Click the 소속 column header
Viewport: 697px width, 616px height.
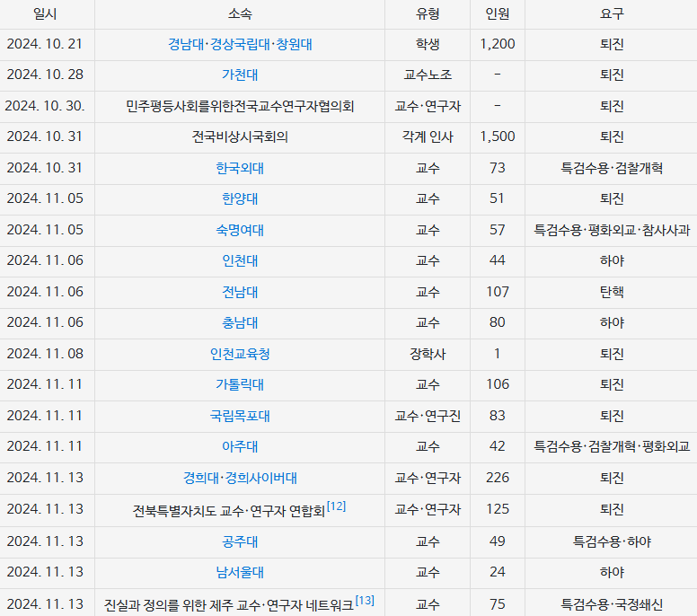click(x=240, y=14)
